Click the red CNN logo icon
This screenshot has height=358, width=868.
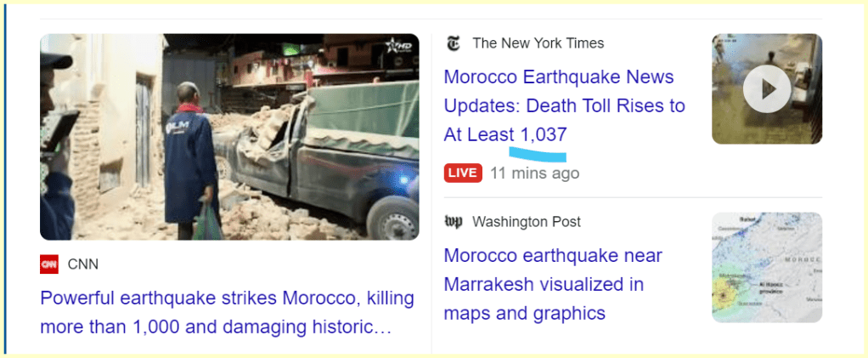(49, 264)
